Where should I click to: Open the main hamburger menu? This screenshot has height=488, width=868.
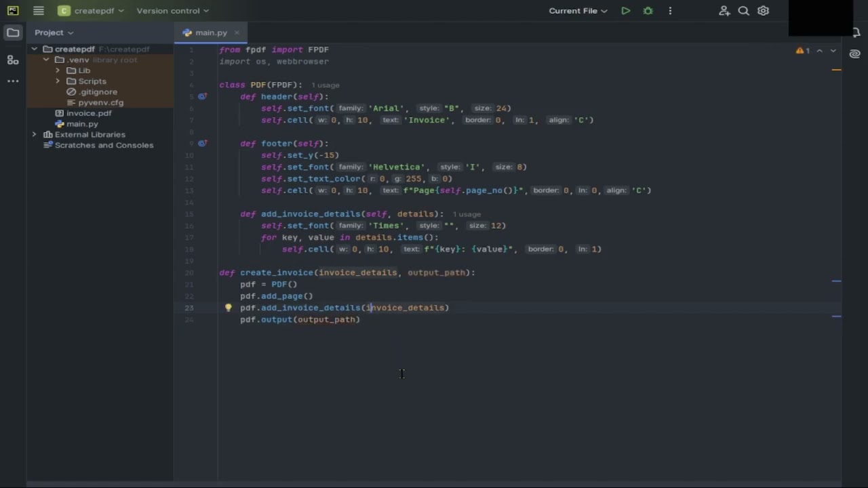[x=39, y=11]
